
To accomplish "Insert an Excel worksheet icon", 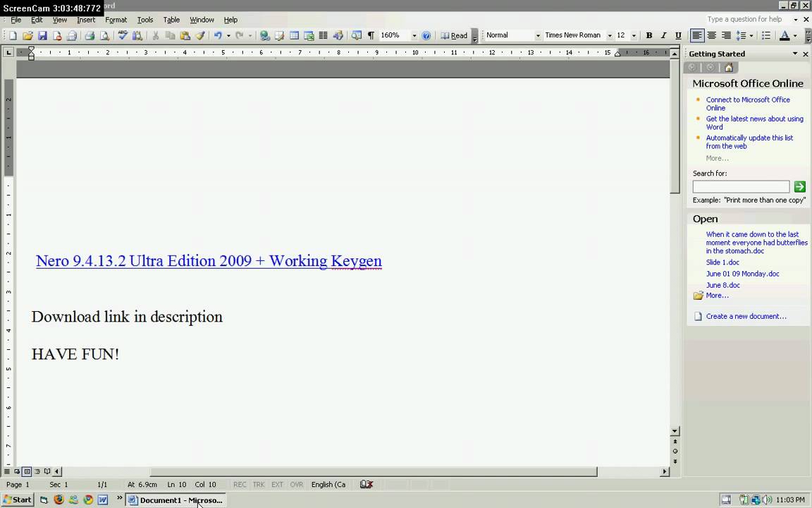I will (x=309, y=36).
